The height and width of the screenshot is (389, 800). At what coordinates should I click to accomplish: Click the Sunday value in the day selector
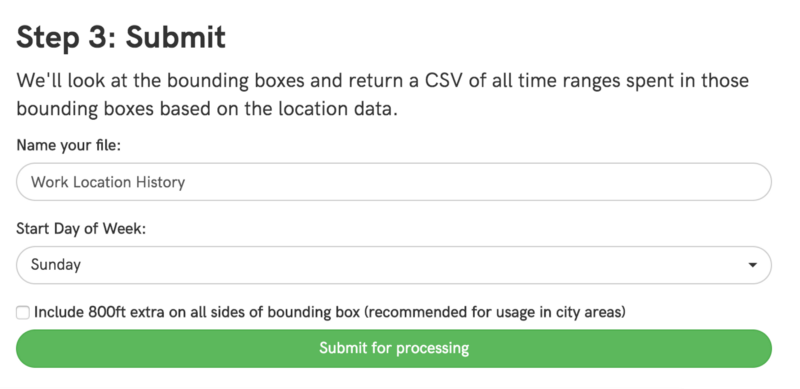(56, 265)
